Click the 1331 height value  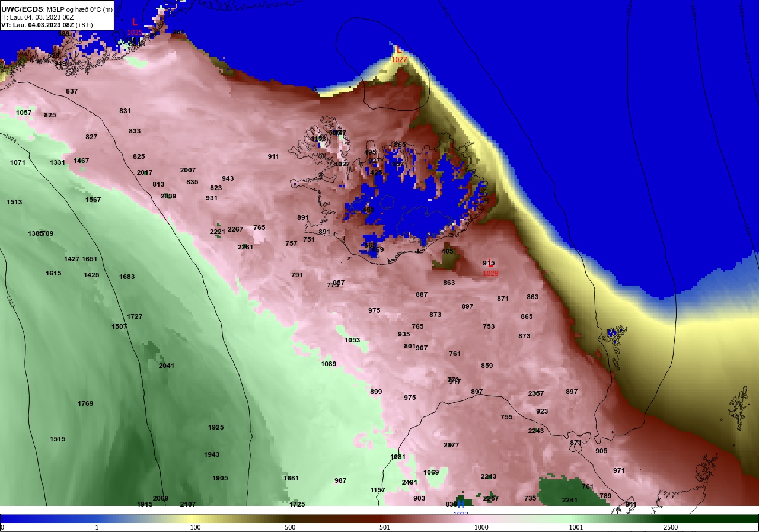tap(58, 162)
